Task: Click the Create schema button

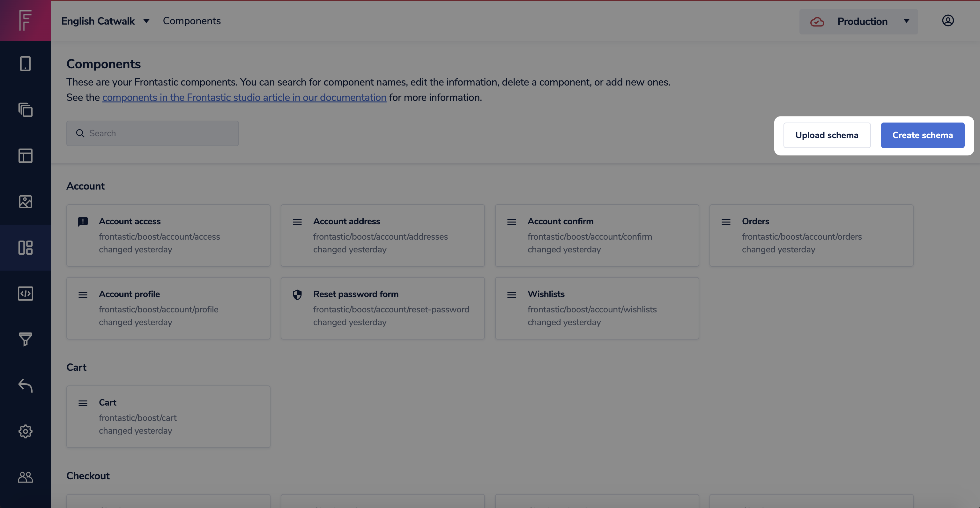Action: click(x=923, y=135)
